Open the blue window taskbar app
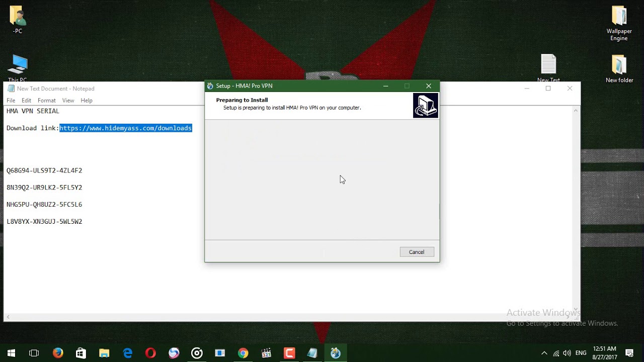 point(220,353)
